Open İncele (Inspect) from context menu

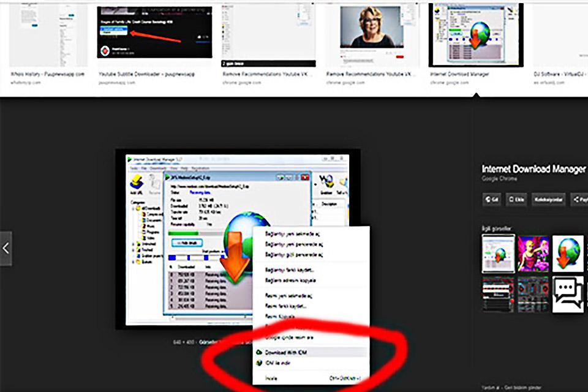tap(311, 378)
